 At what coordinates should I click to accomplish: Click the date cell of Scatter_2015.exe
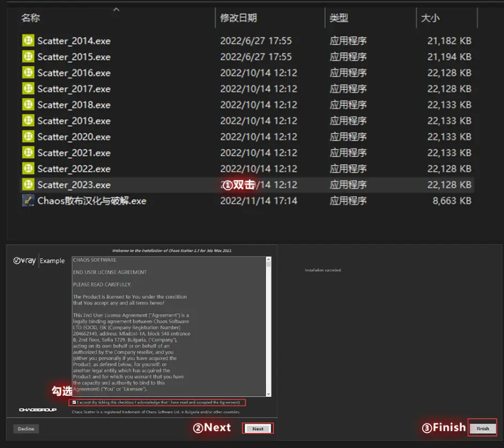click(256, 57)
